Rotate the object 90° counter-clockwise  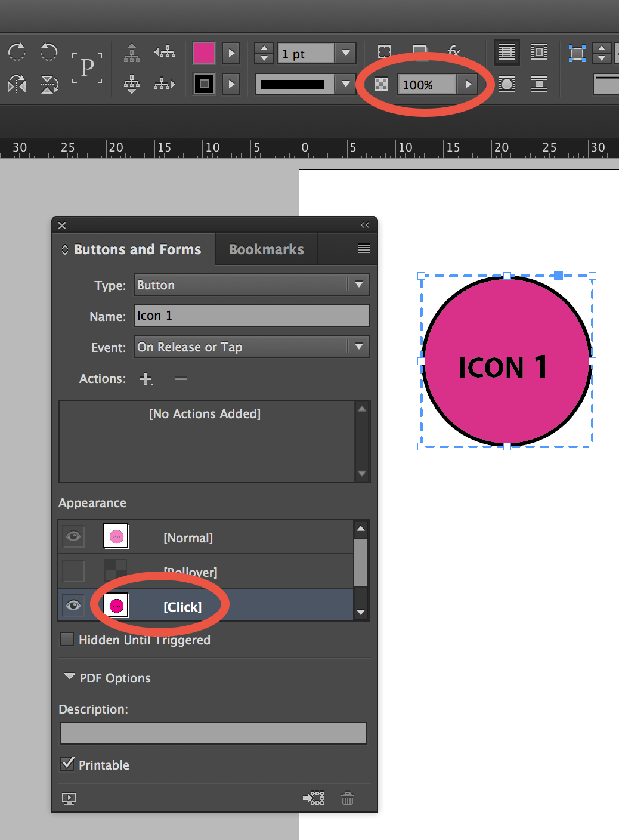click(x=49, y=52)
